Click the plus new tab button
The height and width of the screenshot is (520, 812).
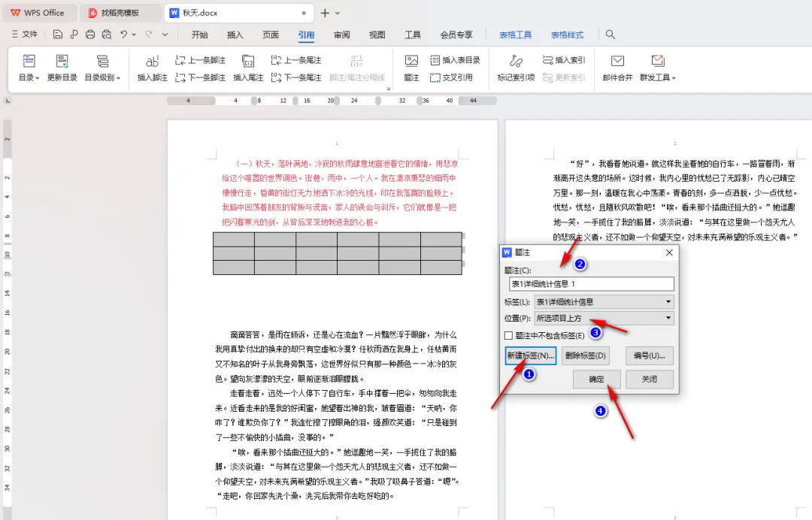(325, 13)
